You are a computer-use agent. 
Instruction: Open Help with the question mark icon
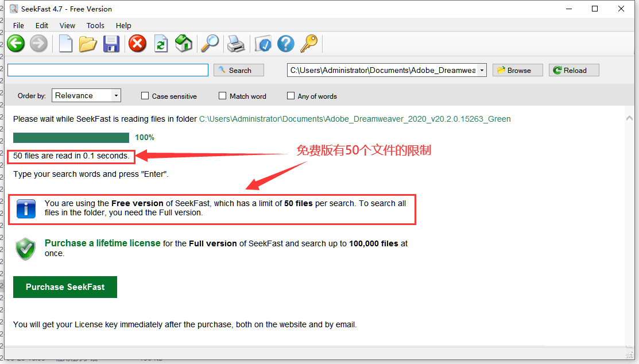pyautogui.click(x=286, y=44)
